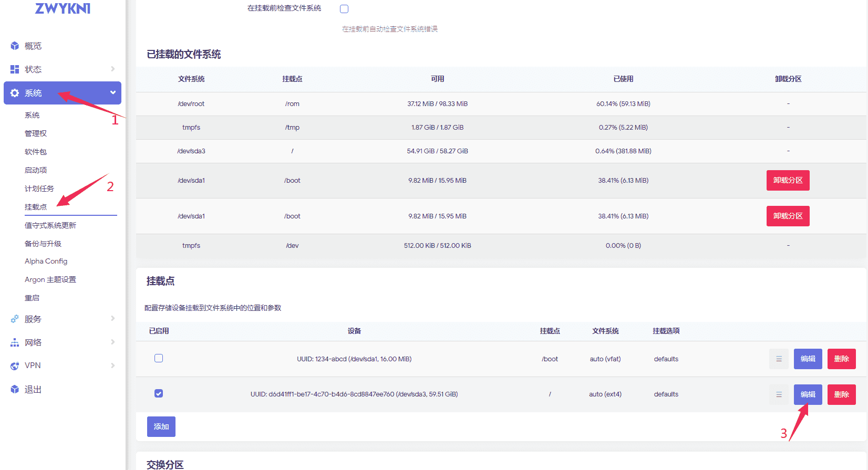This screenshot has height=470, width=868.
Task: Click the 已使用 column header
Action: (623, 79)
